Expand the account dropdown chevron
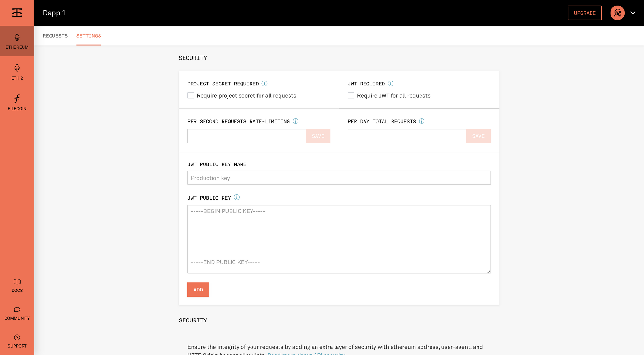 (x=633, y=13)
